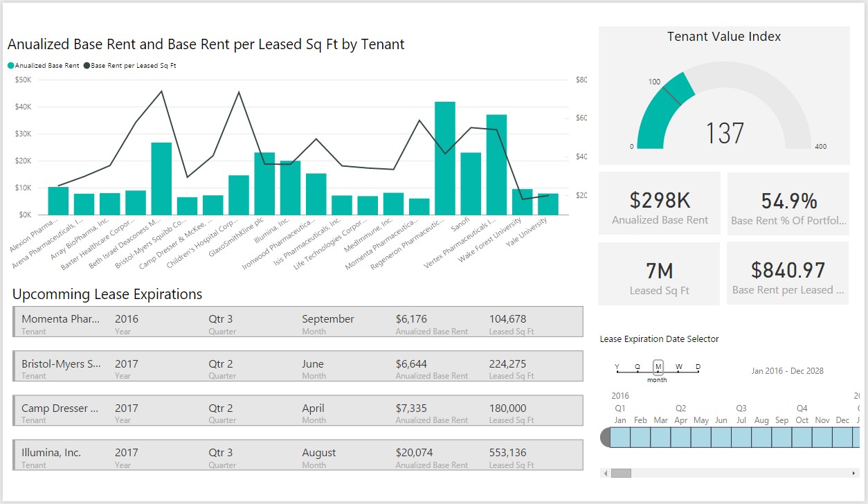Click the timeline scrollbar right arrow
This screenshot has height=504, width=868.
(x=854, y=473)
